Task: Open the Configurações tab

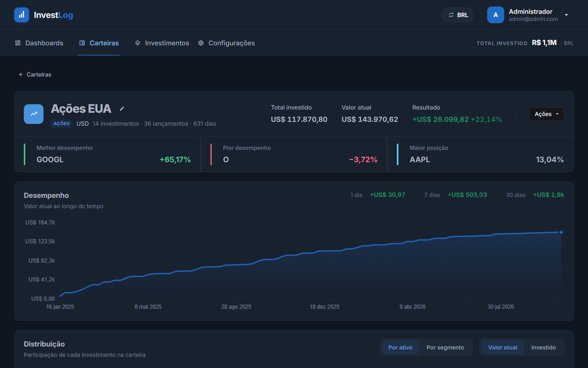Action: pos(226,43)
